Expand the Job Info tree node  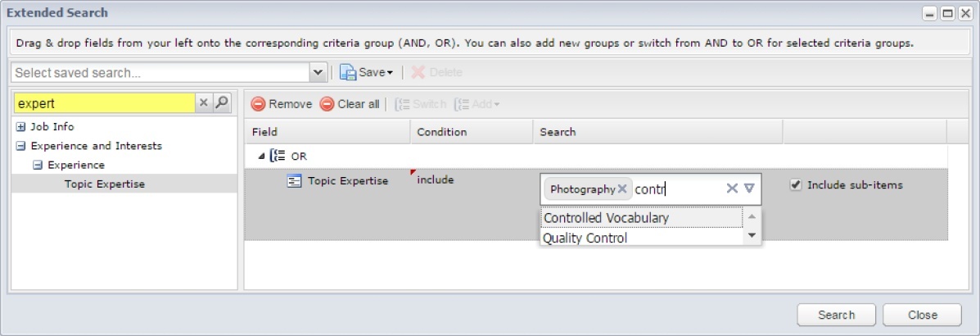pos(21,126)
